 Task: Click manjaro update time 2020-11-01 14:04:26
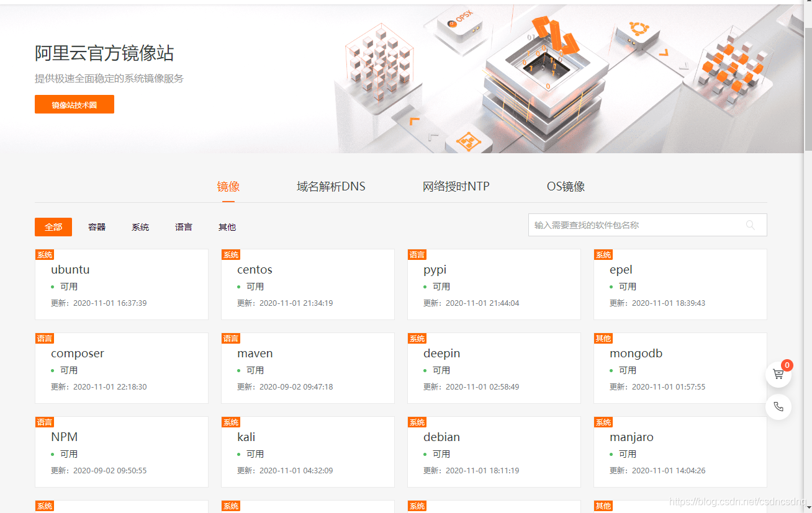[669, 471]
